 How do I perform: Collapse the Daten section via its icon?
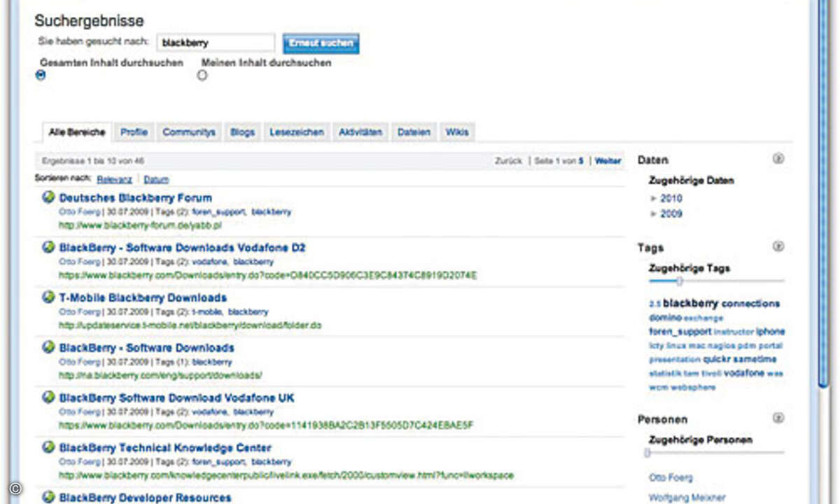[778, 160]
